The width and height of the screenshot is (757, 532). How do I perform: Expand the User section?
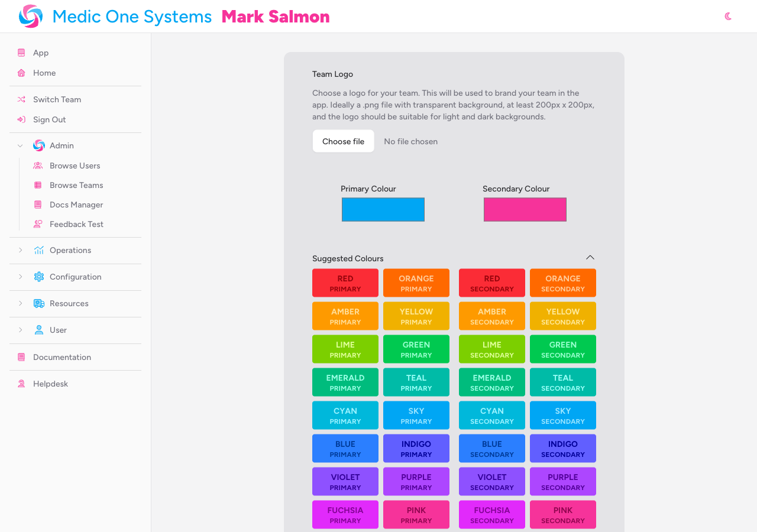(20, 330)
